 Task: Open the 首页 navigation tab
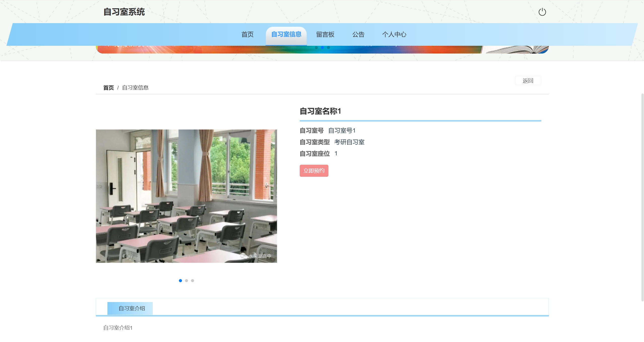click(247, 34)
